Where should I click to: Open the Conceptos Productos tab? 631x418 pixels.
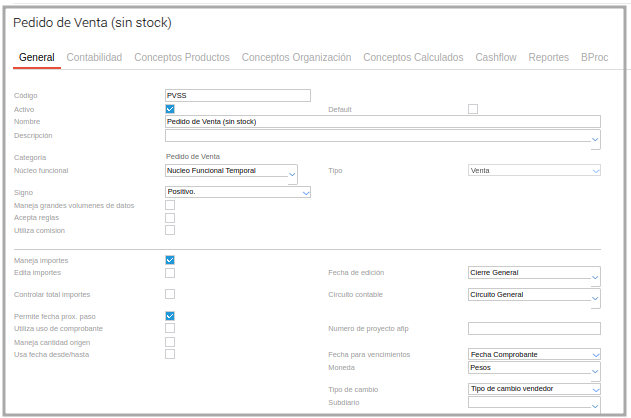182,58
